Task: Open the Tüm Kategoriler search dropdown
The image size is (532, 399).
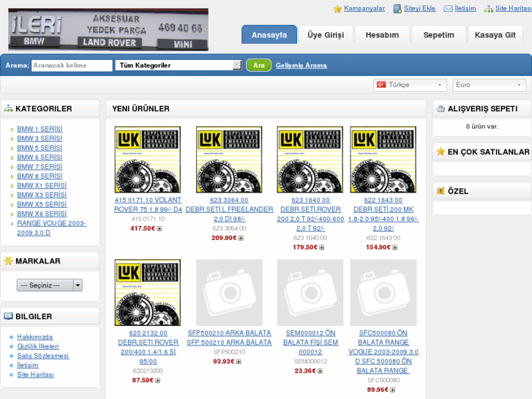Action: coord(179,65)
